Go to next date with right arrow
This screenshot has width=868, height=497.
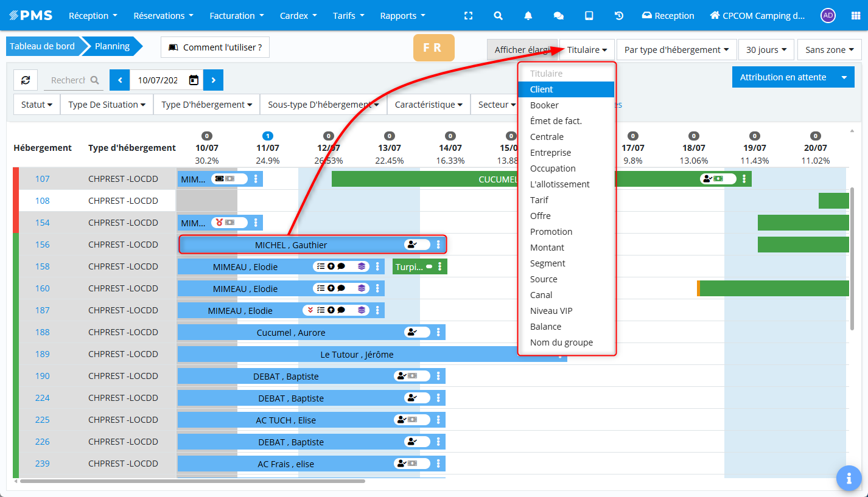(x=213, y=80)
